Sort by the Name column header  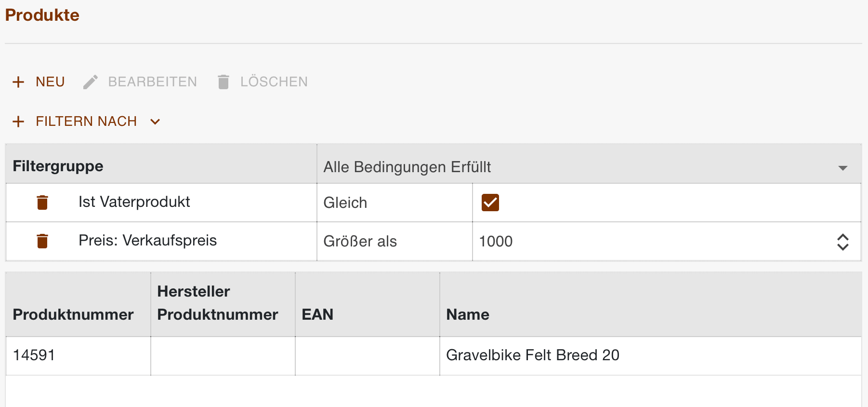(x=468, y=314)
